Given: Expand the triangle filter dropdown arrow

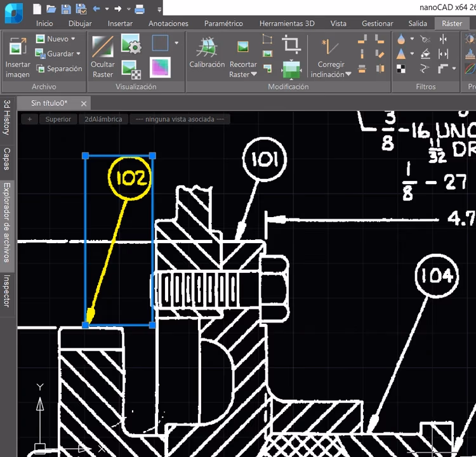Looking at the screenshot, I should 413,53.
